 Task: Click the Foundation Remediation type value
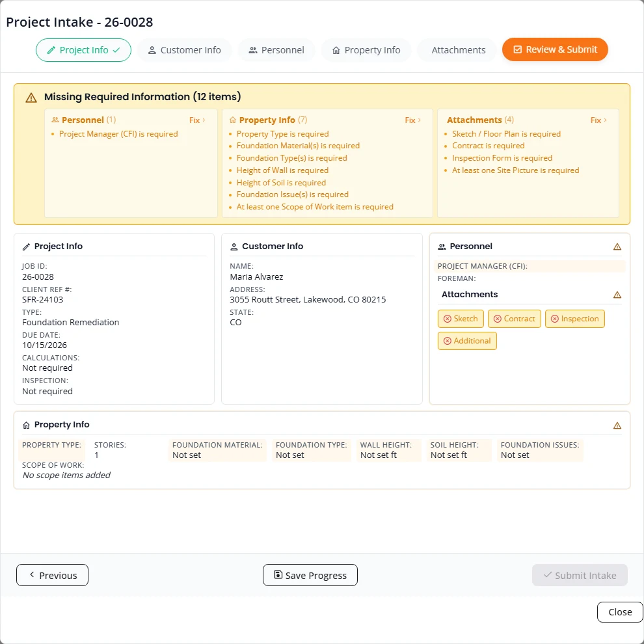tap(71, 323)
